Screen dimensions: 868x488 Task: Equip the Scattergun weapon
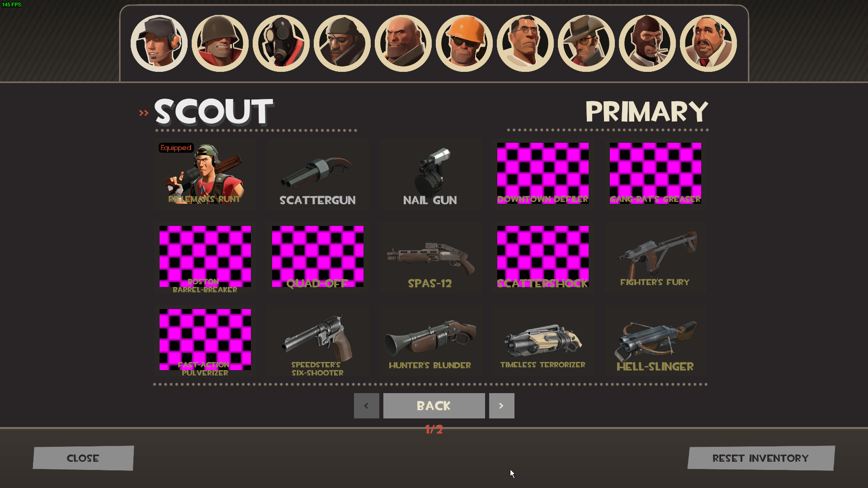pyautogui.click(x=317, y=174)
